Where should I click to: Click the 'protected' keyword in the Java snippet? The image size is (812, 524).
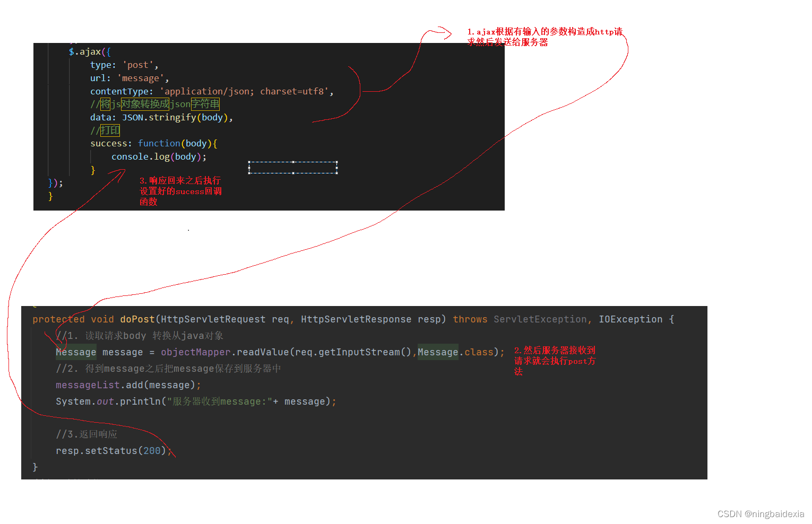click(58, 319)
